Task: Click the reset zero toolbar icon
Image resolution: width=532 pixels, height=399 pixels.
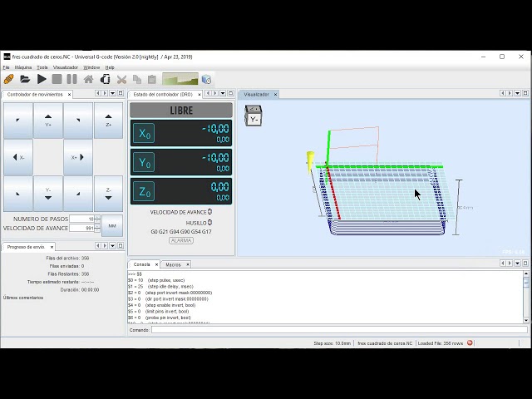Action: click(x=106, y=80)
